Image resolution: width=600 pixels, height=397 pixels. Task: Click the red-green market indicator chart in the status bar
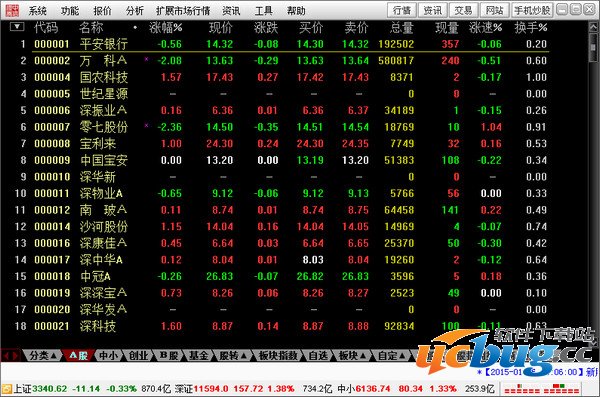[541, 389]
